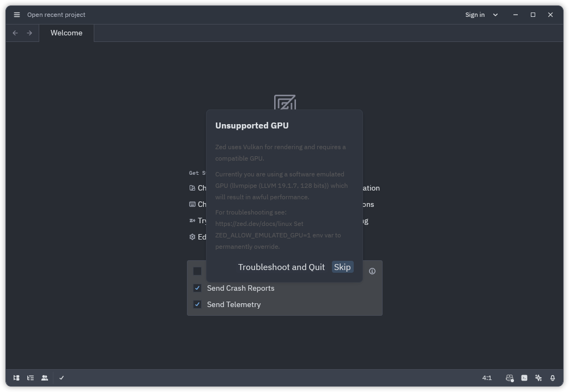Click the diagnostics checkmark in status bar

(62, 378)
